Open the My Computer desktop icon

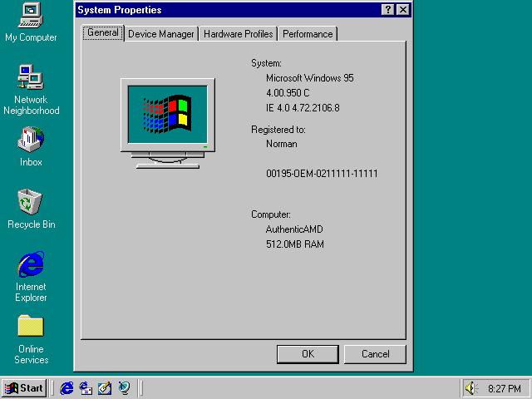pos(31,16)
